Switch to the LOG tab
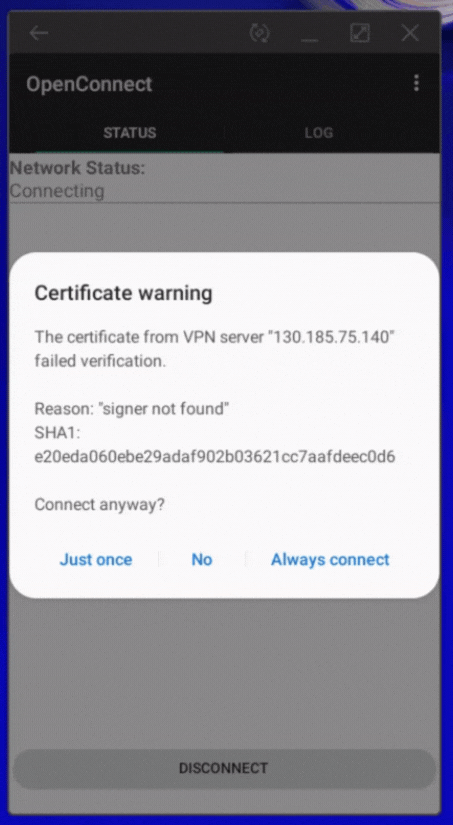Viewport: 453px width, 825px height. [x=319, y=133]
